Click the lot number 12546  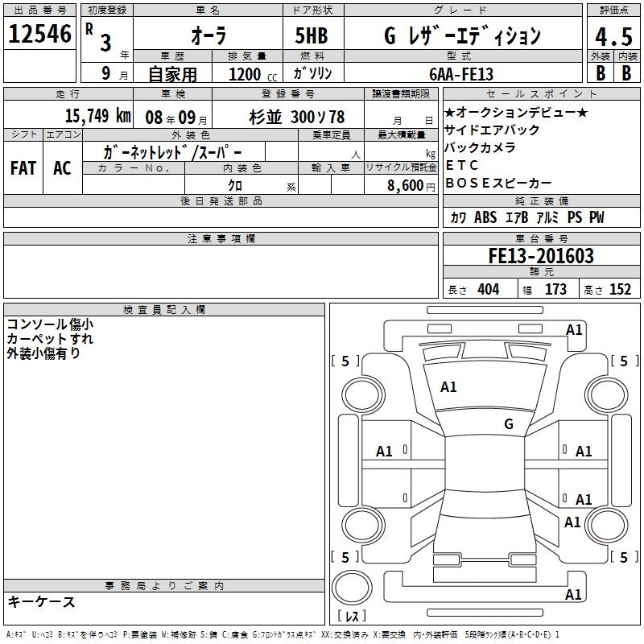point(39,34)
